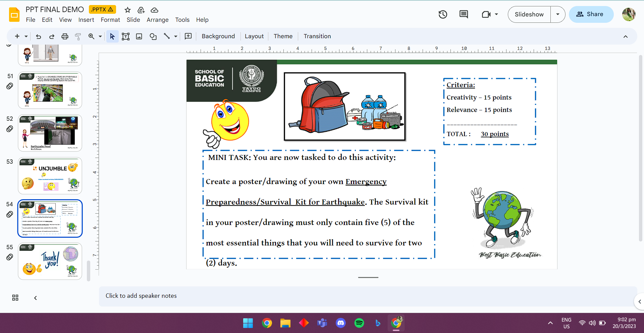Open Microsoft Teams from the taskbar

[x=322, y=323]
